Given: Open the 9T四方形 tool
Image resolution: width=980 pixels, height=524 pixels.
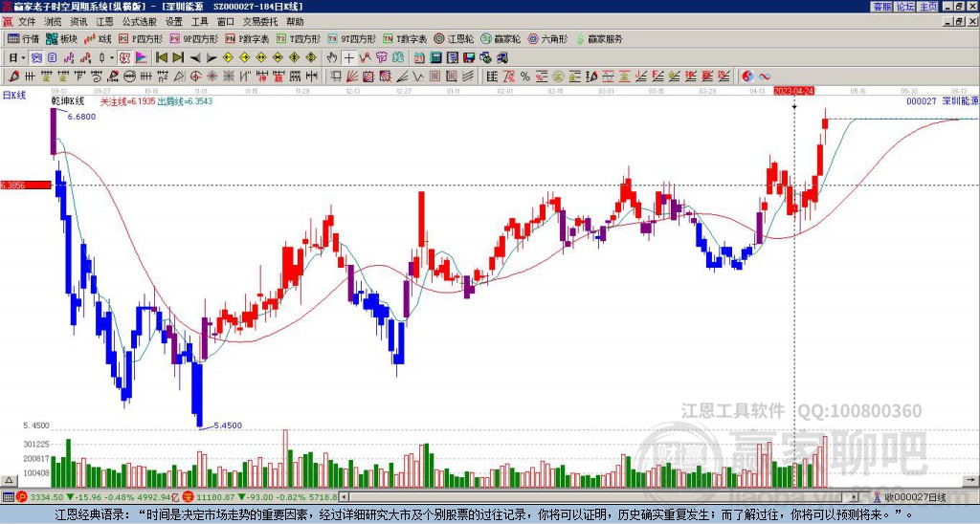Looking at the screenshot, I should coord(352,38).
